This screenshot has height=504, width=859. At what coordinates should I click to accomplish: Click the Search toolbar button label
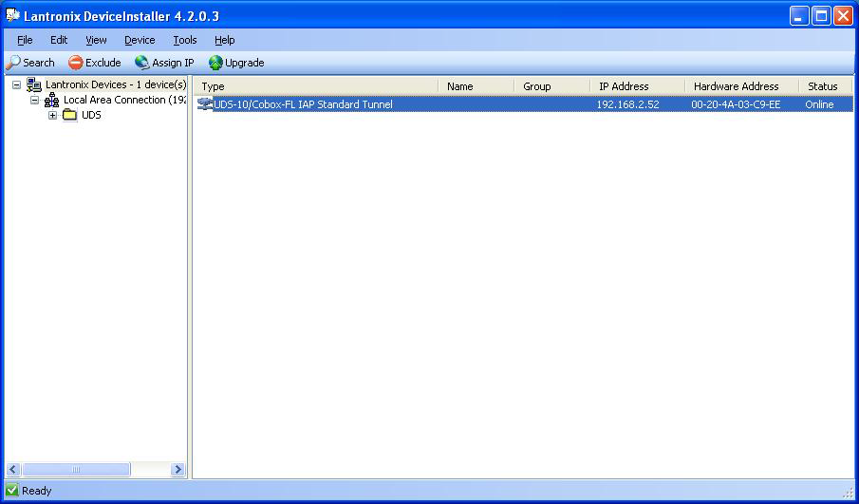39,63
